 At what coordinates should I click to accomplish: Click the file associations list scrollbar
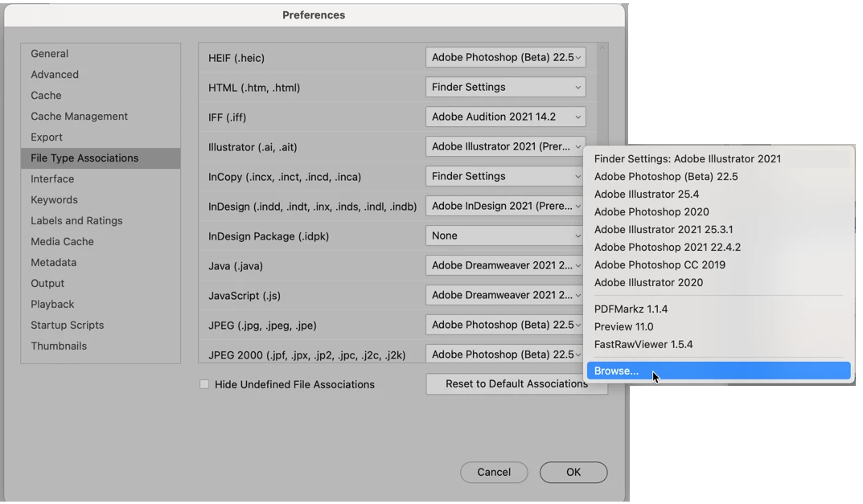click(602, 93)
